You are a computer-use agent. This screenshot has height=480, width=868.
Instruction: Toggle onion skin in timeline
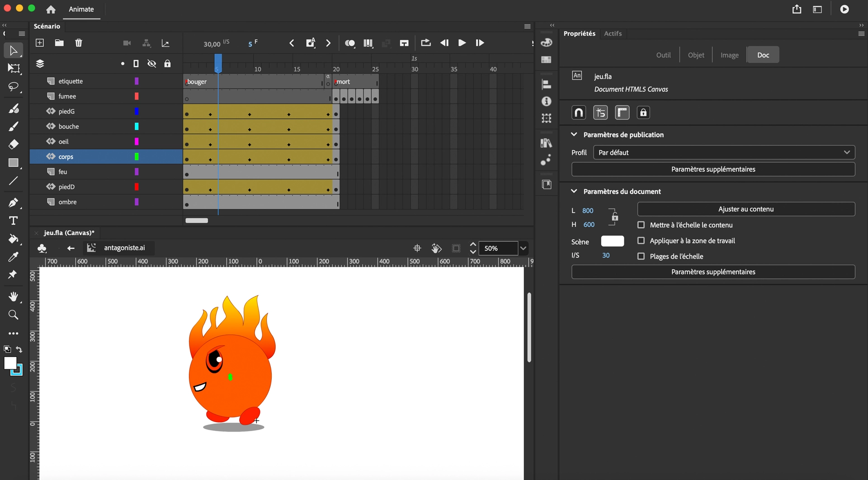tap(350, 43)
